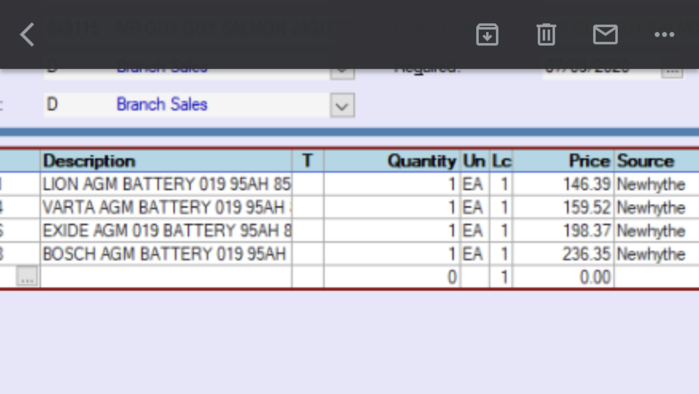Viewport: 699px width, 394px height.
Task: Select the BOSCH AGM BATTERY 019 95AH row
Action: (350, 254)
